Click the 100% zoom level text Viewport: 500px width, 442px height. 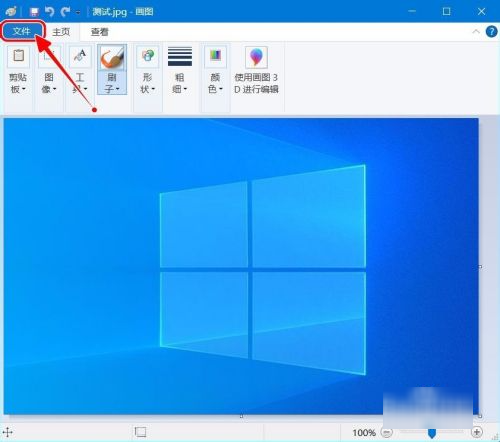[364, 433]
